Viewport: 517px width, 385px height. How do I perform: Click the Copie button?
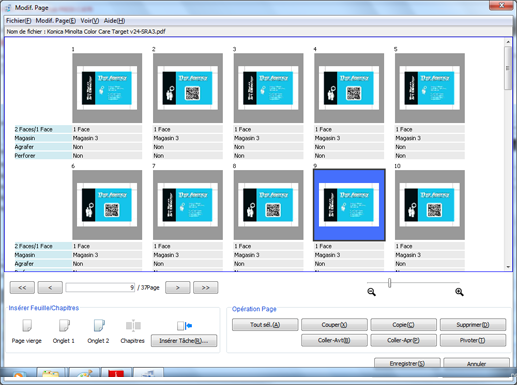click(x=403, y=325)
